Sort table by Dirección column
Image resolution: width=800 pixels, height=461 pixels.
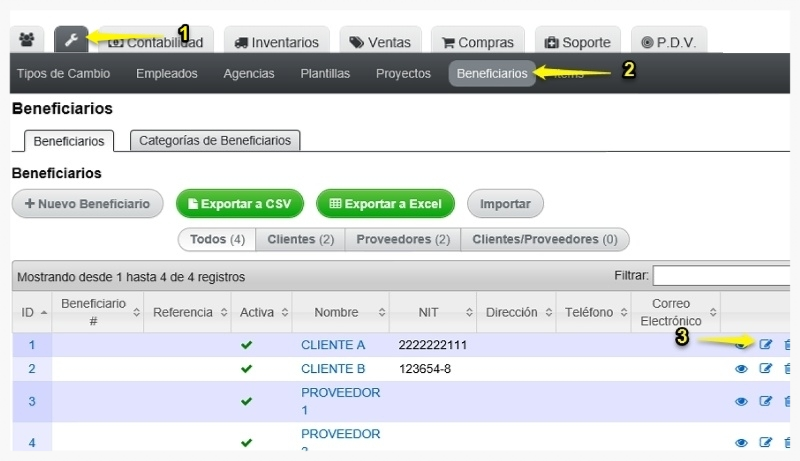click(516, 312)
